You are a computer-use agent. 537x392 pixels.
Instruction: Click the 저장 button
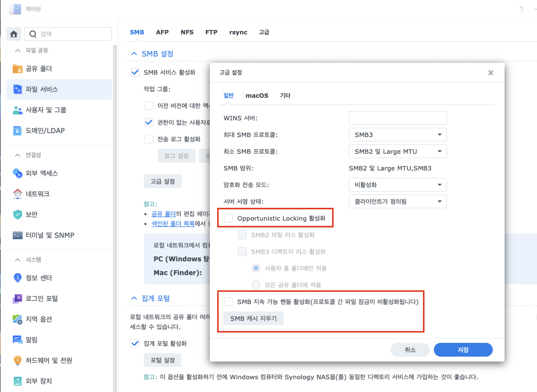[463, 350]
